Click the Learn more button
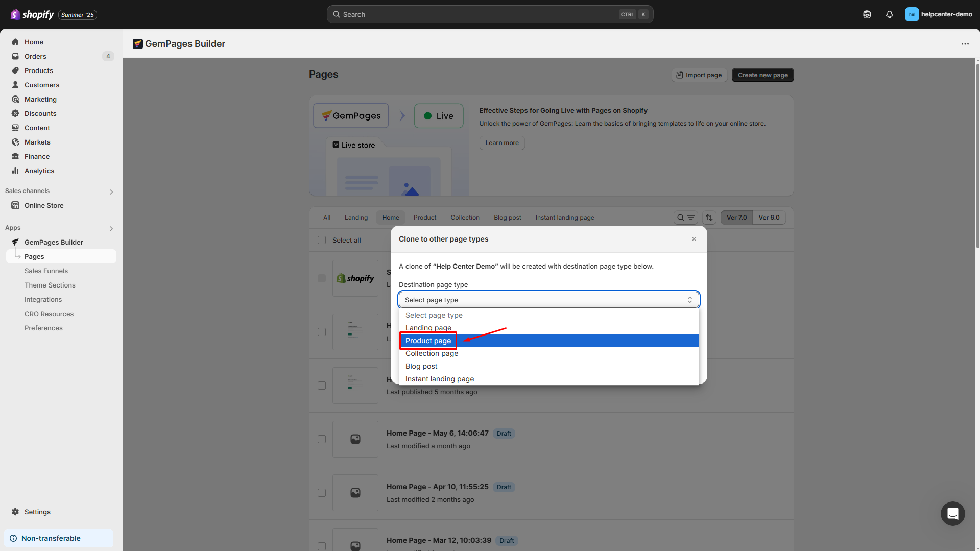The height and width of the screenshot is (551, 980). [501, 143]
